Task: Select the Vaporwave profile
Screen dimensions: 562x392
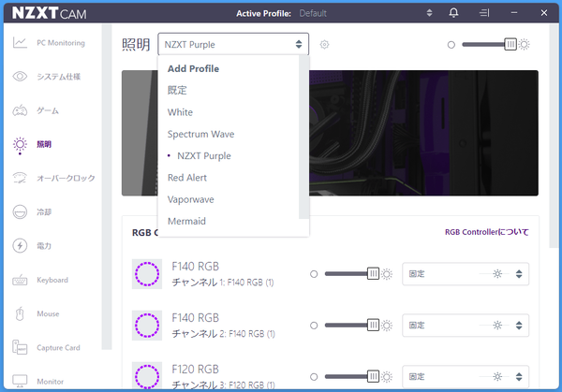Action: click(x=191, y=199)
